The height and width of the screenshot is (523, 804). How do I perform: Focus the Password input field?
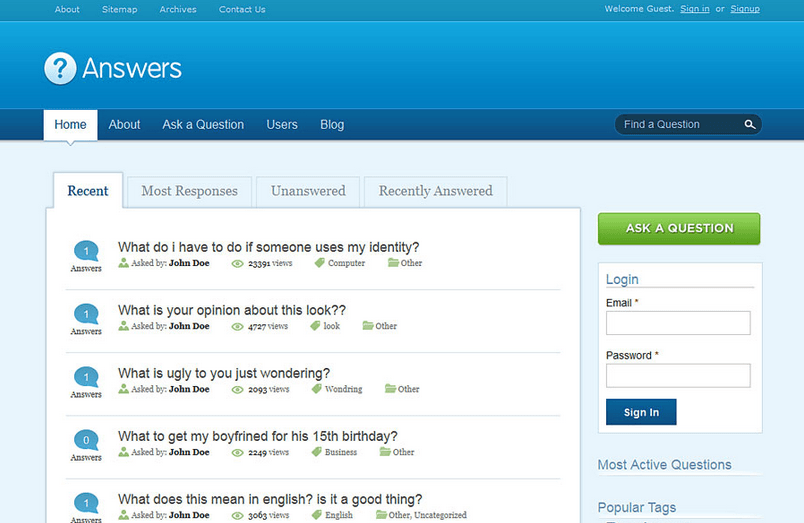678,376
